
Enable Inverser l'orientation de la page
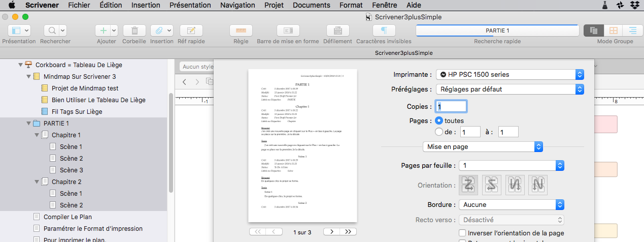(x=462, y=233)
